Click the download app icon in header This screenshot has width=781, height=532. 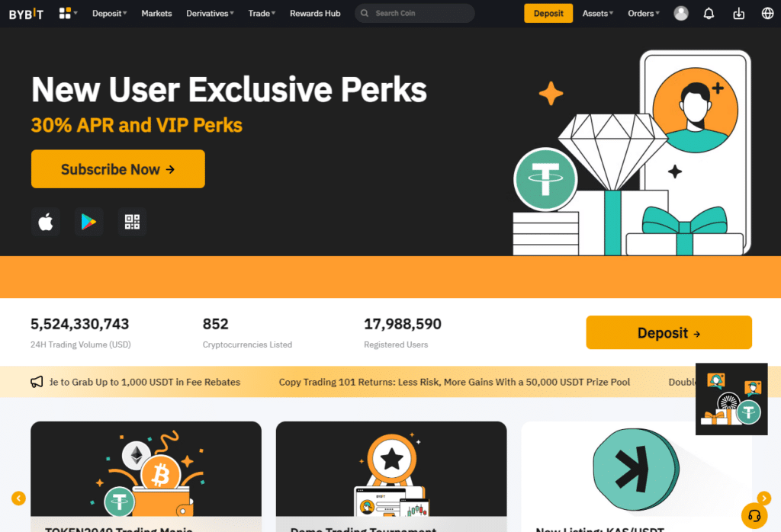coord(738,14)
